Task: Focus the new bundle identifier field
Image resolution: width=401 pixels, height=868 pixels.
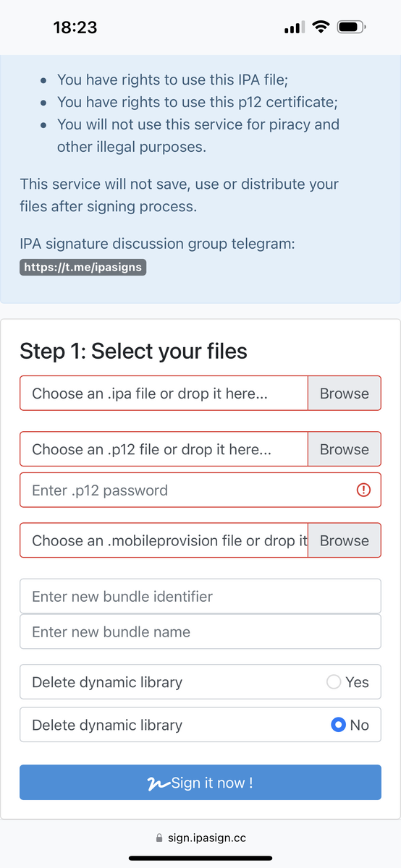Action: (x=200, y=597)
